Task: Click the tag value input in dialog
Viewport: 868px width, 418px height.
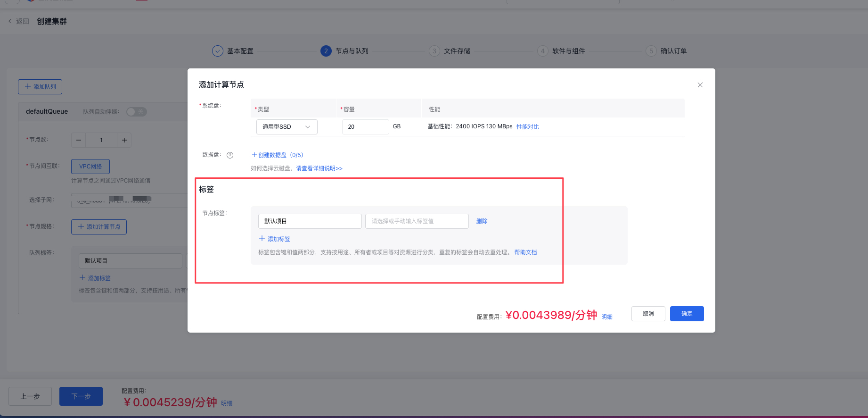Action: [x=417, y=221]
